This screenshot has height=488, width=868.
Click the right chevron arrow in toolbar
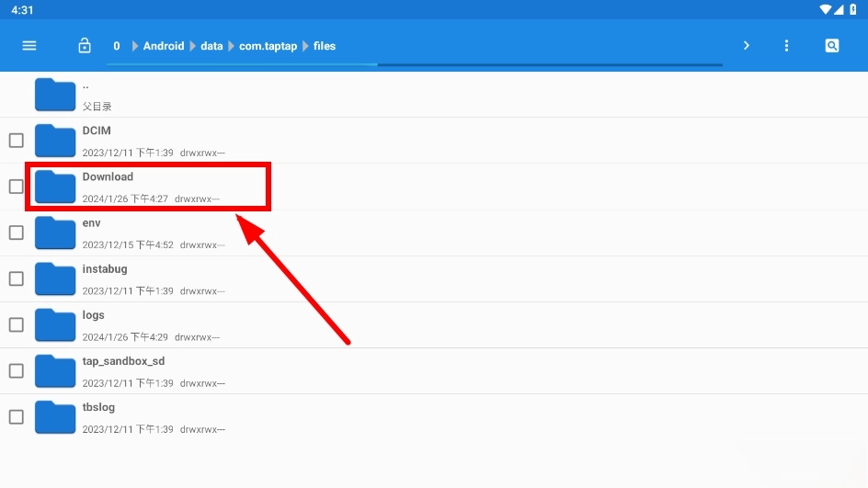coord(746,46)
